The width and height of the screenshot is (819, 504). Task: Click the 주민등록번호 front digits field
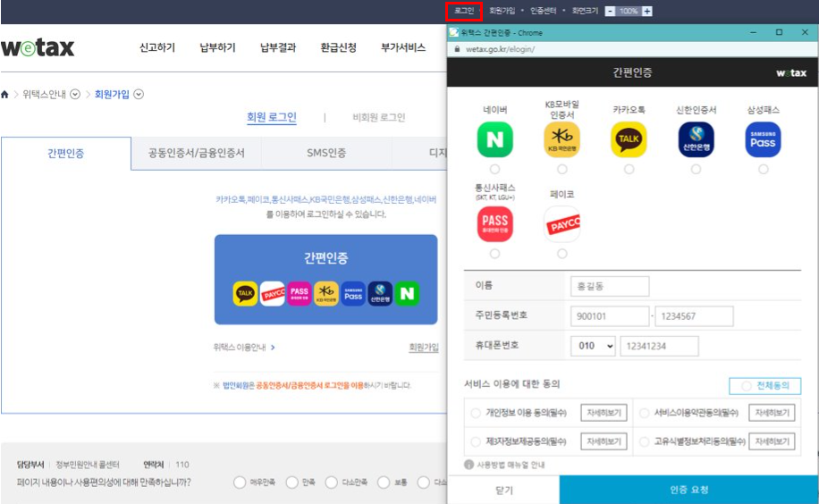[610, 316]
